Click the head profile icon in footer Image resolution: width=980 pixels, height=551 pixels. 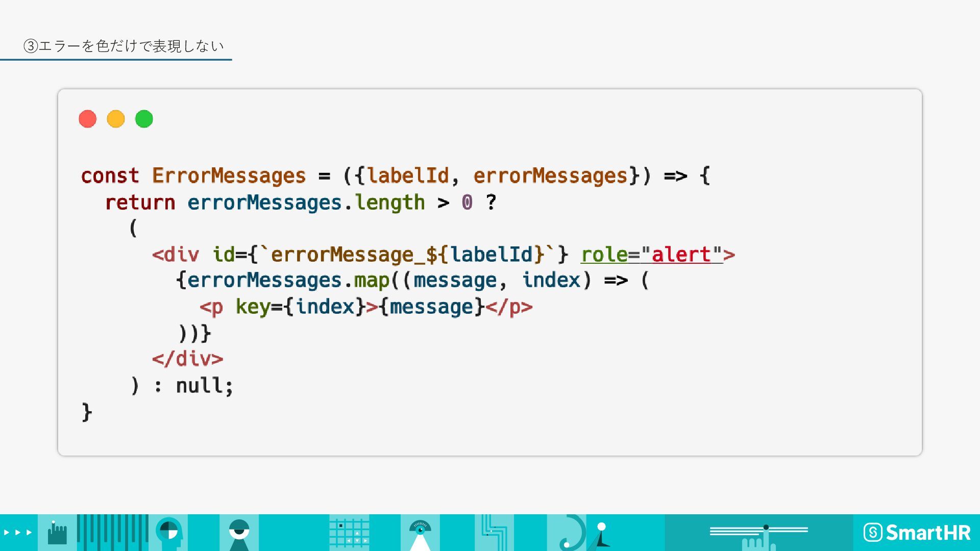tap(169, 533)
